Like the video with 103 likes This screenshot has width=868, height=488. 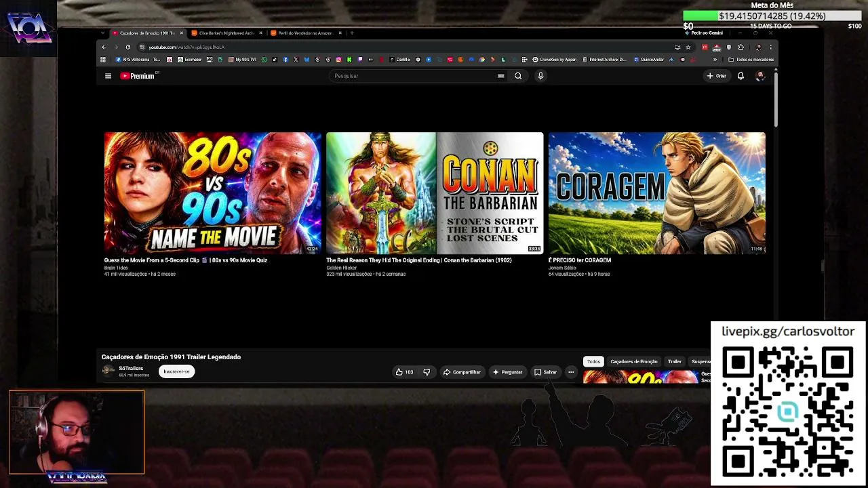pyautogui.click(x=404, y=372)
